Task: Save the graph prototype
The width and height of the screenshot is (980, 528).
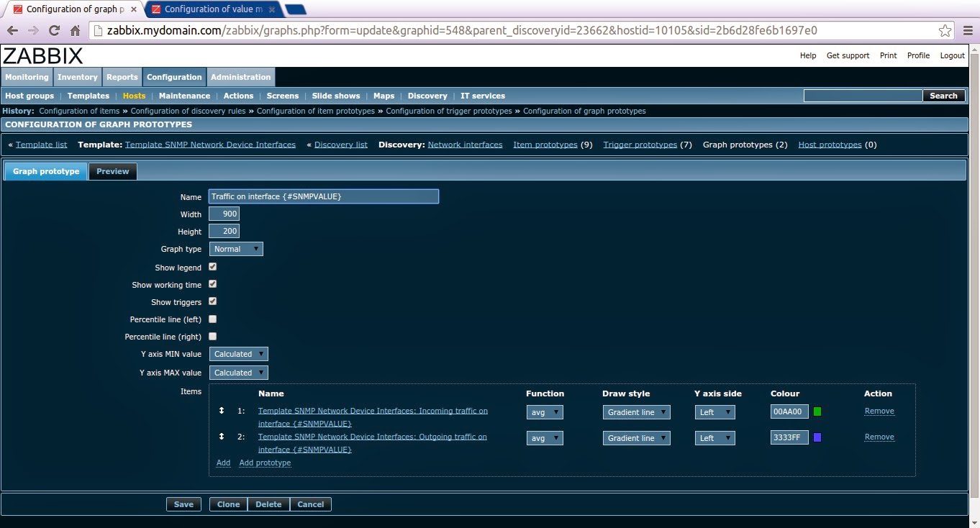Action: [183, 504]
